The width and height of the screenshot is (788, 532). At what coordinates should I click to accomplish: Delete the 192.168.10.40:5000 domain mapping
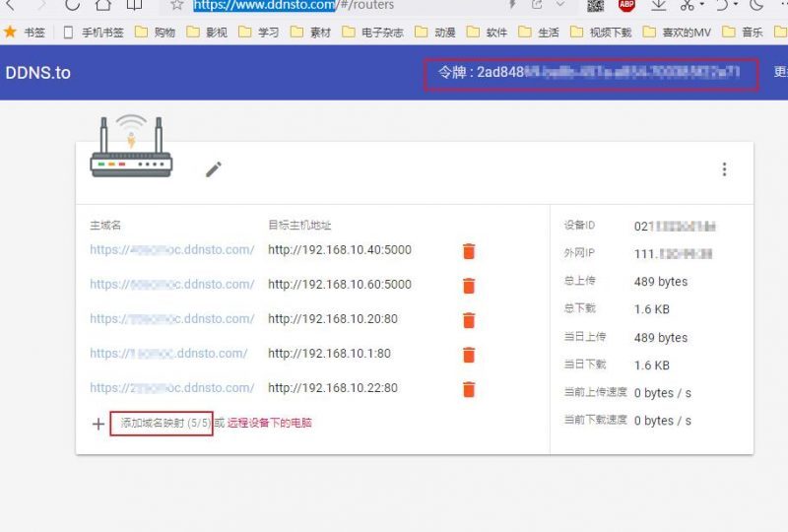pos(469,251)
